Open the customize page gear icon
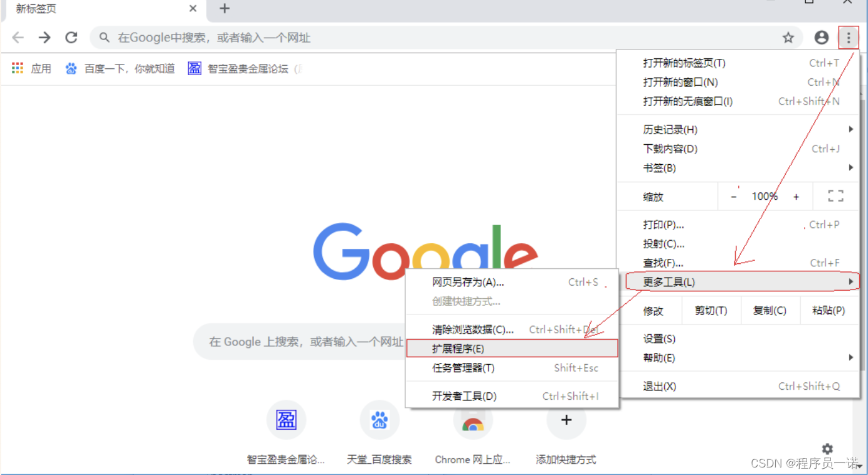 (827, 449)
